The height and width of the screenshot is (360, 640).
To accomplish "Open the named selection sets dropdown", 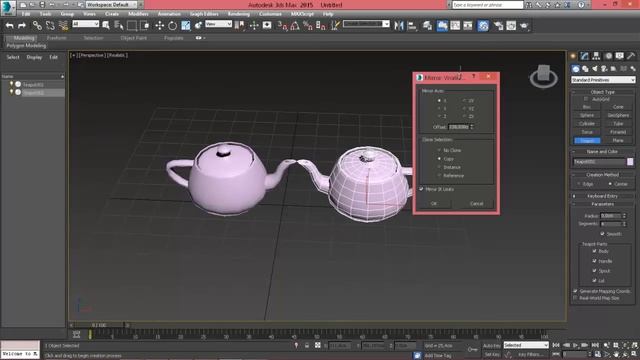I will (x=366, y=24).
